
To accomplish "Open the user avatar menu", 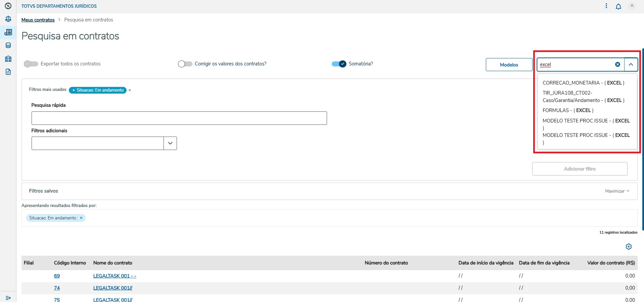I will click(x=632, y=6).
